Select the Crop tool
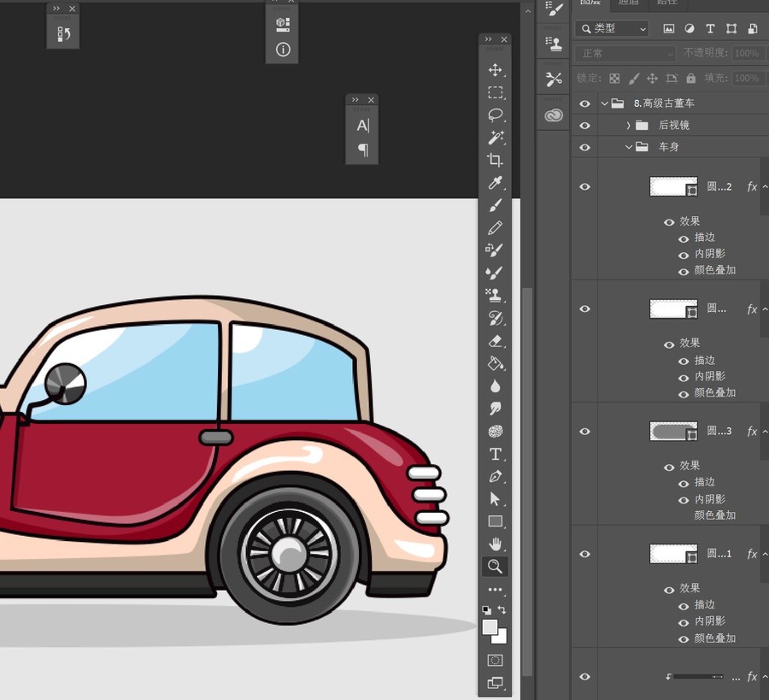 495,161
